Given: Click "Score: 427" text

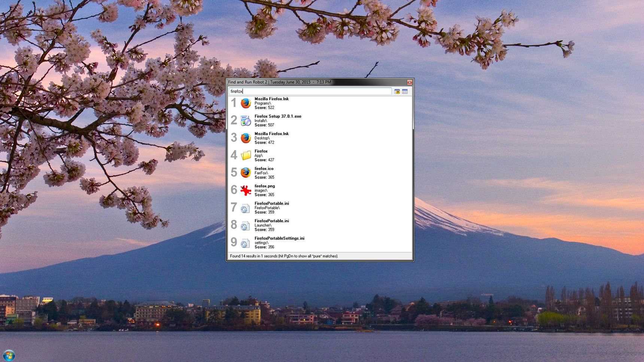Looking at the screenshot, I should 264,160.
